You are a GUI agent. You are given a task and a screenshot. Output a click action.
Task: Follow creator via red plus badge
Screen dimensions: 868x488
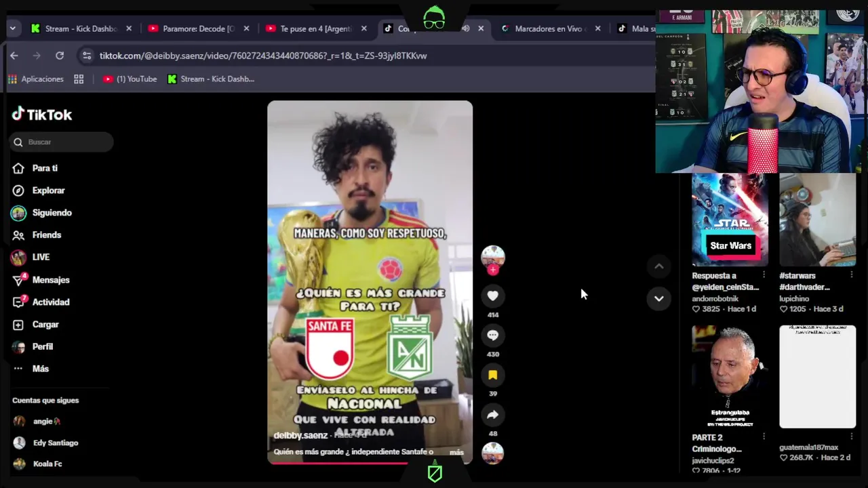pyautogui.click(x=493, y=270)
